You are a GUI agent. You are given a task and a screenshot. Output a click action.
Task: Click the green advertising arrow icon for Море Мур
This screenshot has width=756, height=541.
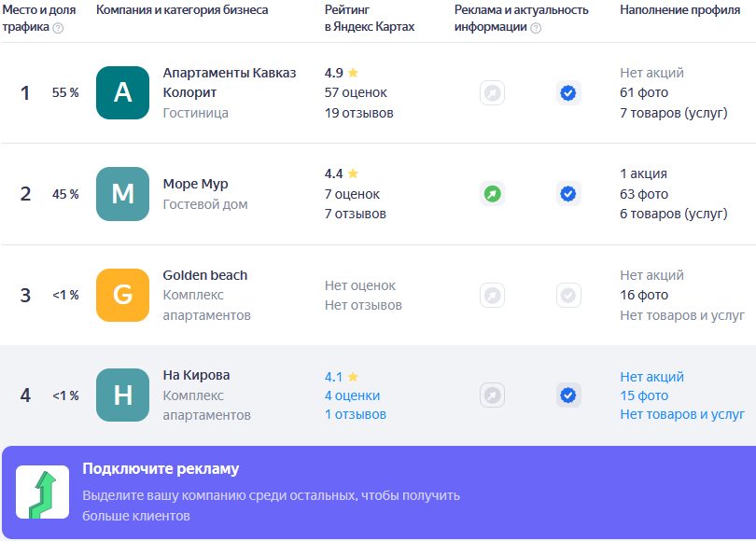(492, 194)
